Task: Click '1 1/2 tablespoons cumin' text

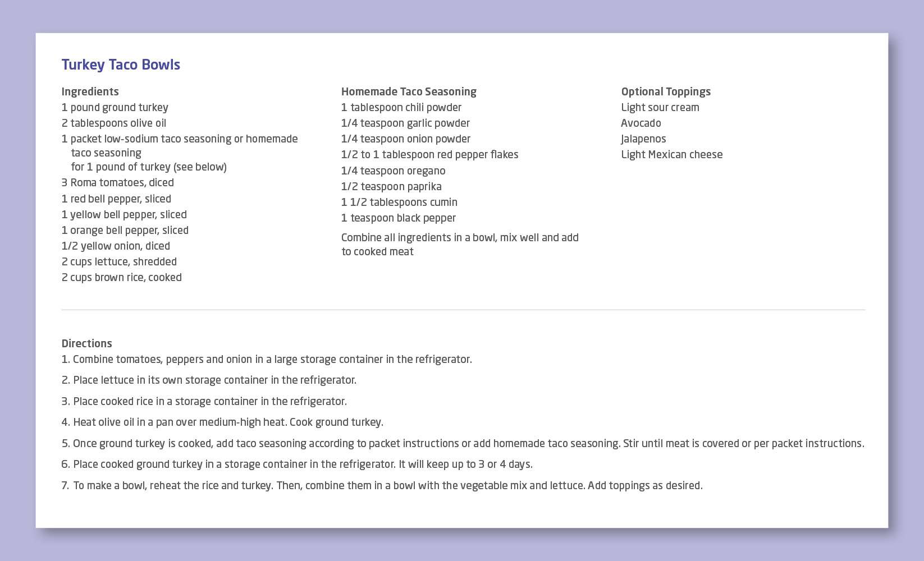Action: click(x=399, y=202)
